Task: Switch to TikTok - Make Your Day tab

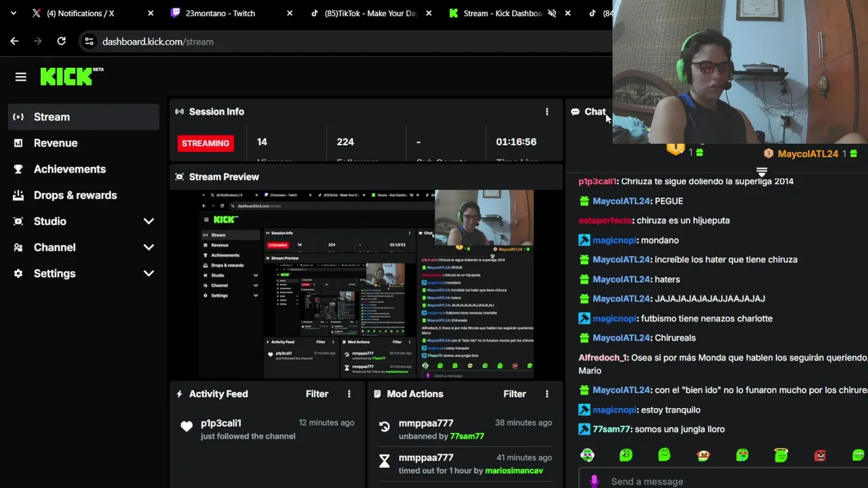Action: (x=371, y=13)
